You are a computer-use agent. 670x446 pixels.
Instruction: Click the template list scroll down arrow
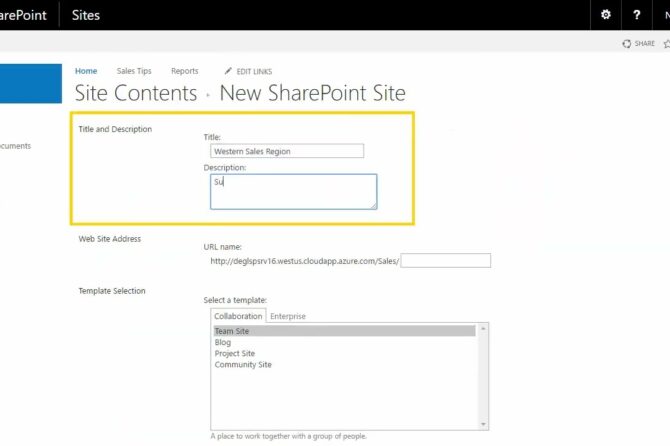point(484,422)
